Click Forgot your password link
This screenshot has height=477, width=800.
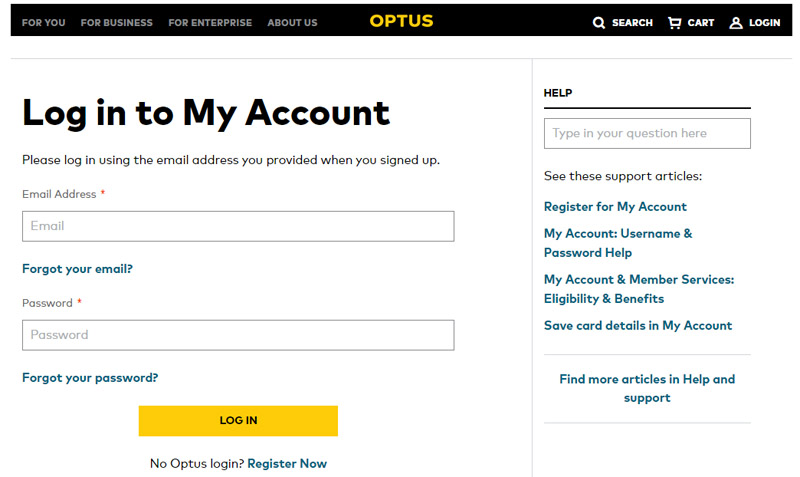(x=90, y=378)
